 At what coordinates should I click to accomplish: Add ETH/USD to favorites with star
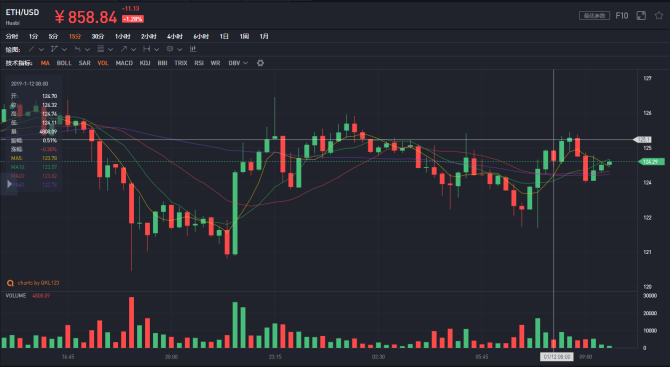659,16
